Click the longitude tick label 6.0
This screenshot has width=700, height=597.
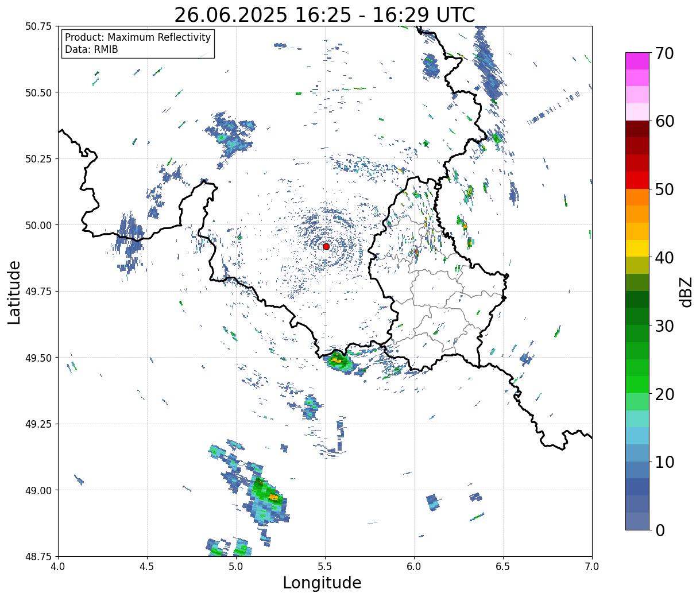tap(414, 567)
